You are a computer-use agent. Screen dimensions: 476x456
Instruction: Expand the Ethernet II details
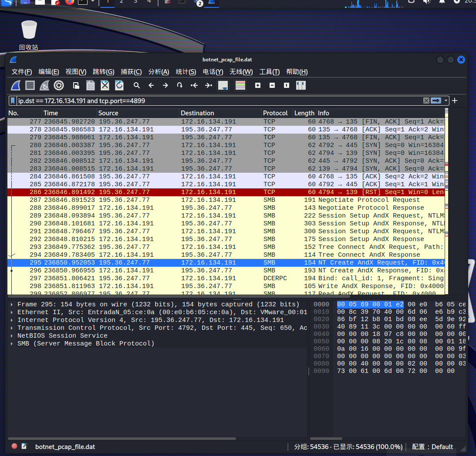click(x=11, y=312)
